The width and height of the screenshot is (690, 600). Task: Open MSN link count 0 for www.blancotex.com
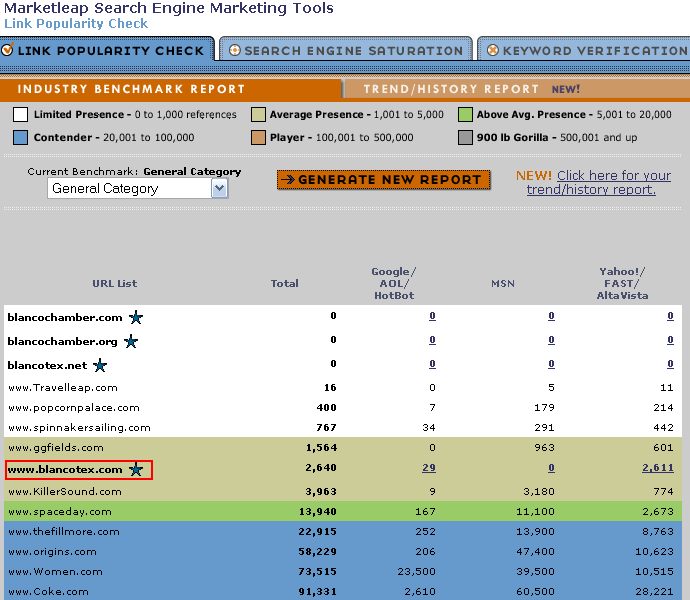point(551,467)
